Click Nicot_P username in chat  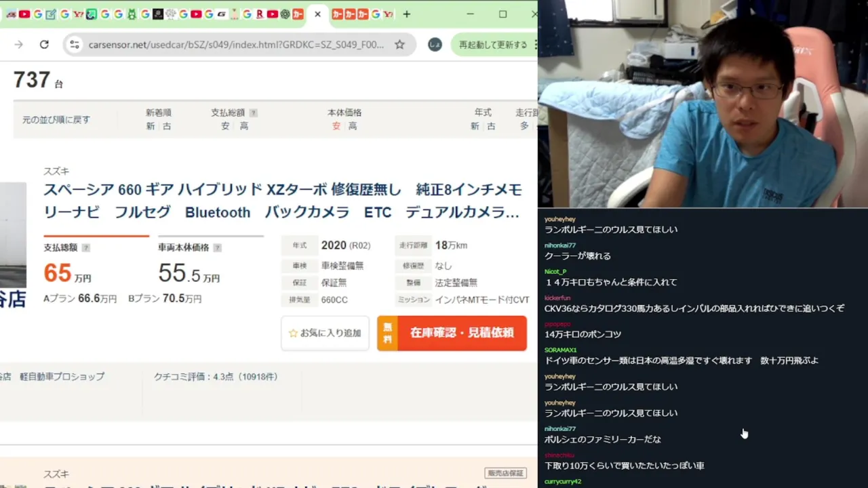coord(555,272)
